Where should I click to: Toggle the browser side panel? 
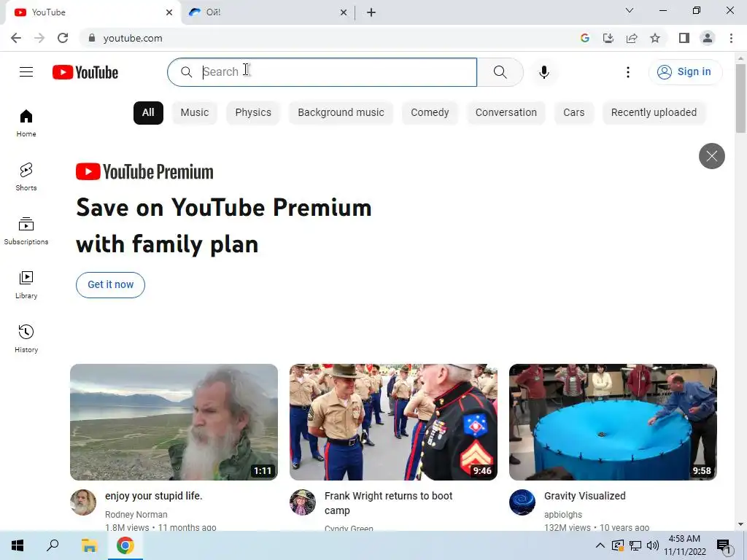pos(684,38)
